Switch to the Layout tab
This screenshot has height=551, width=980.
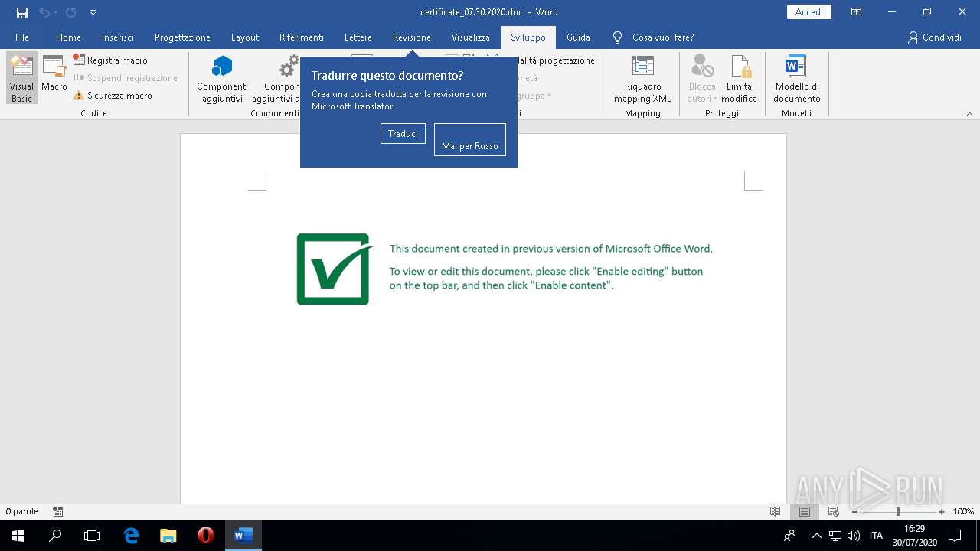coord(245,37)
